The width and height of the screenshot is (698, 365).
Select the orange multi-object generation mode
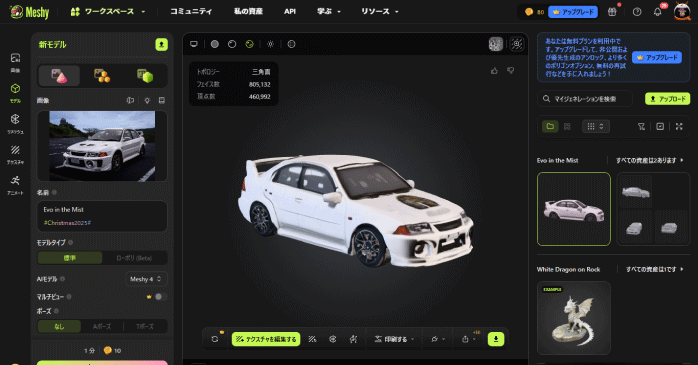click(102, 76)
